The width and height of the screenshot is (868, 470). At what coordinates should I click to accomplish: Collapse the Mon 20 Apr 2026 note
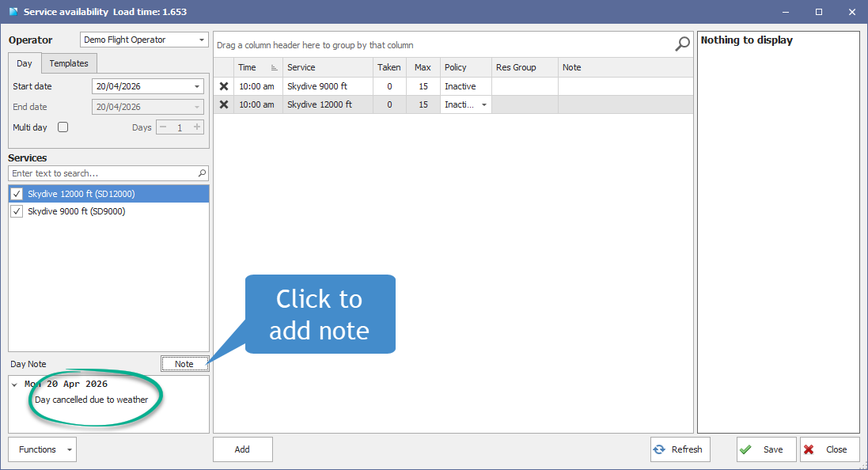(14, 385)
